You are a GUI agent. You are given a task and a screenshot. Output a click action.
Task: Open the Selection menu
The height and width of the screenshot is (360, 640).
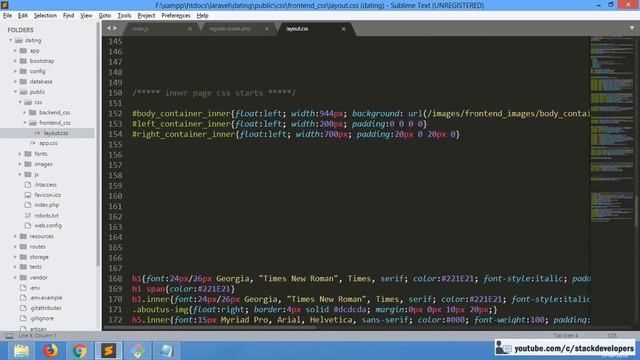click(x=45, y=16)
